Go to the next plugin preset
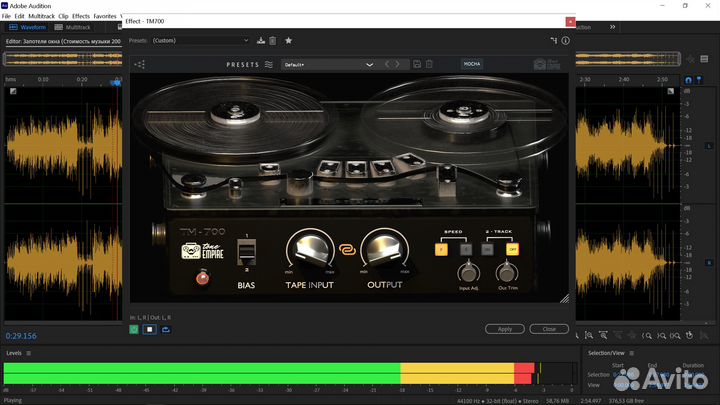720x405 pixels. coord(397,64)
